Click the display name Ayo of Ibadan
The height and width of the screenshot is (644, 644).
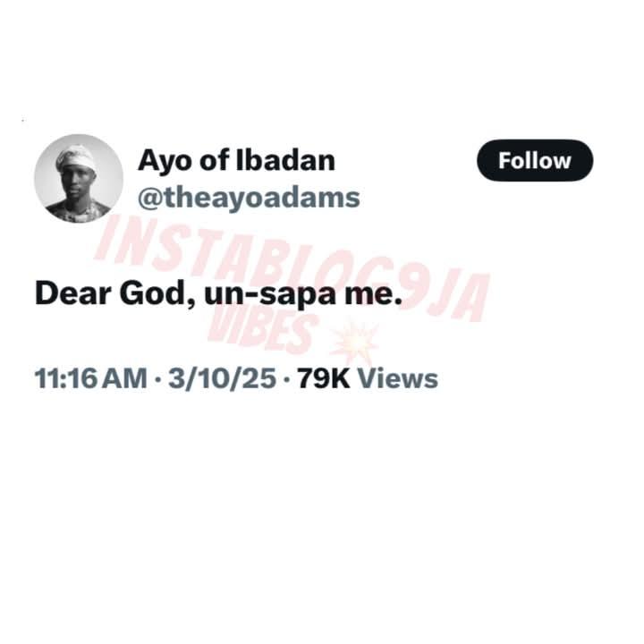tap(236, 161)
